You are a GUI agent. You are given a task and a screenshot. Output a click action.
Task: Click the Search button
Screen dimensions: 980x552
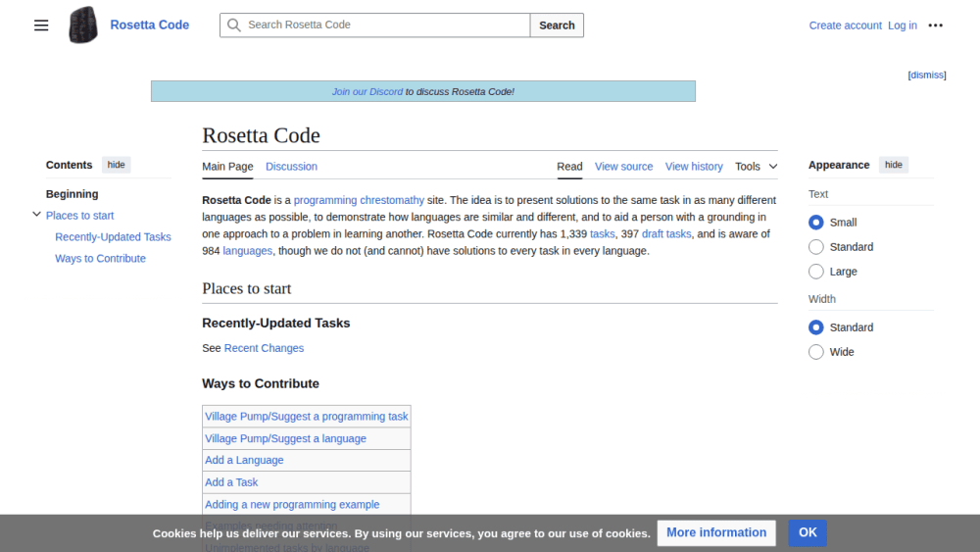[x=557, y=25]
